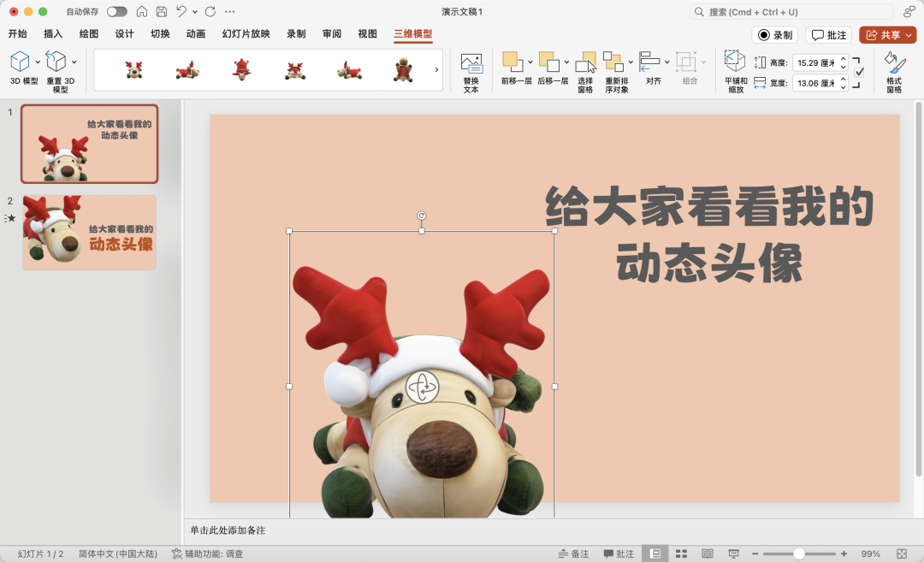Open the 插入 ribbon tab
This screenshot has width=924, height=562.
(53, 34)
